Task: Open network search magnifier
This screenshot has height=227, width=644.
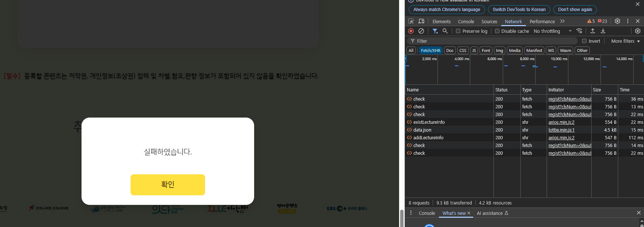Action: coord(445,31)
